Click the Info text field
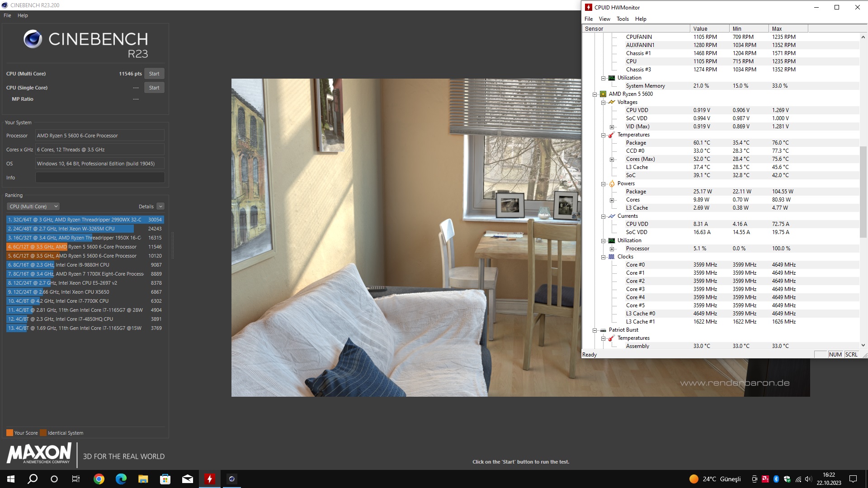The width and height of the screenshot is (868, 488). (100, 178)
